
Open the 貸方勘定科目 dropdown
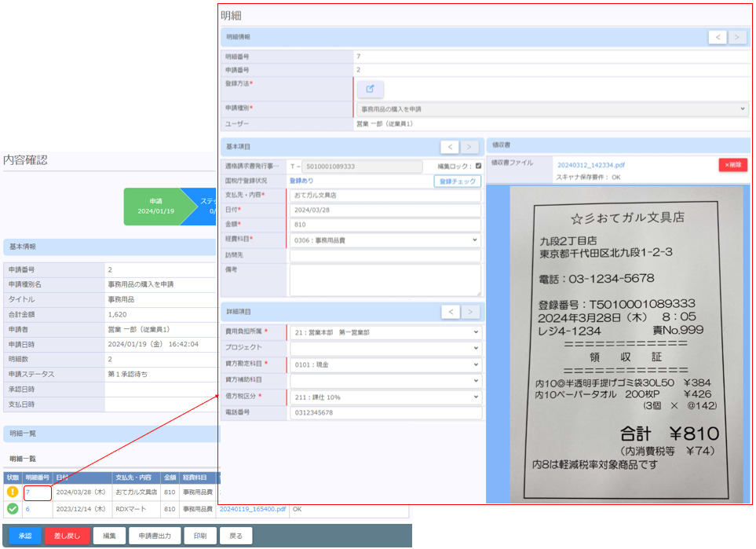[x=385, y=364]
